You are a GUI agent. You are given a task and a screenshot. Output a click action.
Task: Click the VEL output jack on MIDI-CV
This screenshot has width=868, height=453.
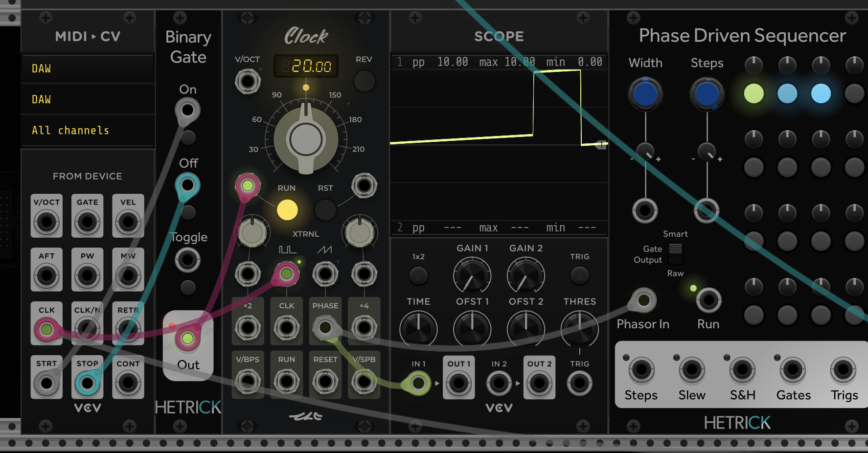128,222
